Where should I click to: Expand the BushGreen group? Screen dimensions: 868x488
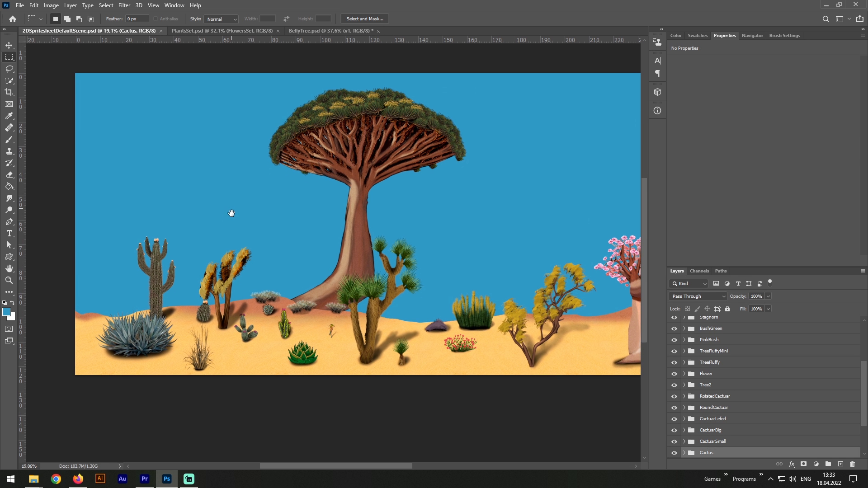(x=684, y=328)
